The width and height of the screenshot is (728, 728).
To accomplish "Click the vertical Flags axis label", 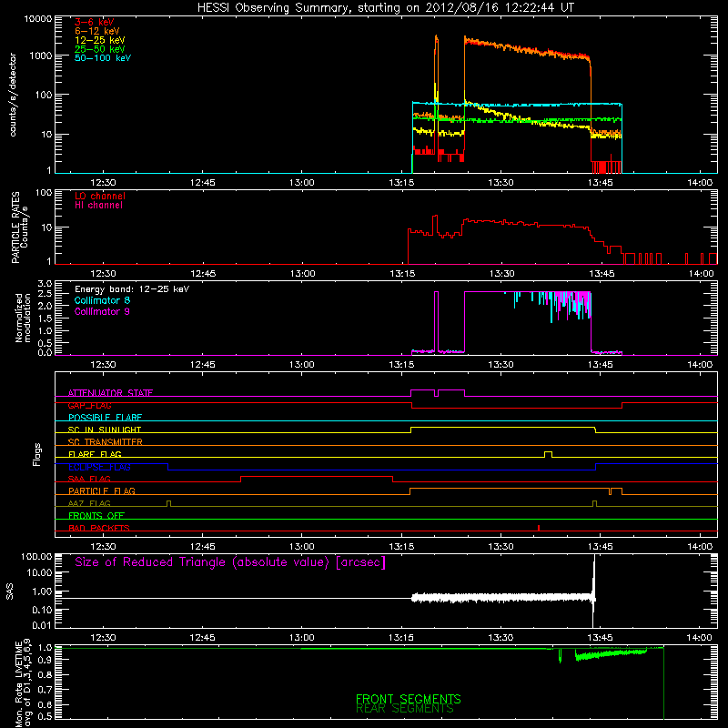I will 37,454.
